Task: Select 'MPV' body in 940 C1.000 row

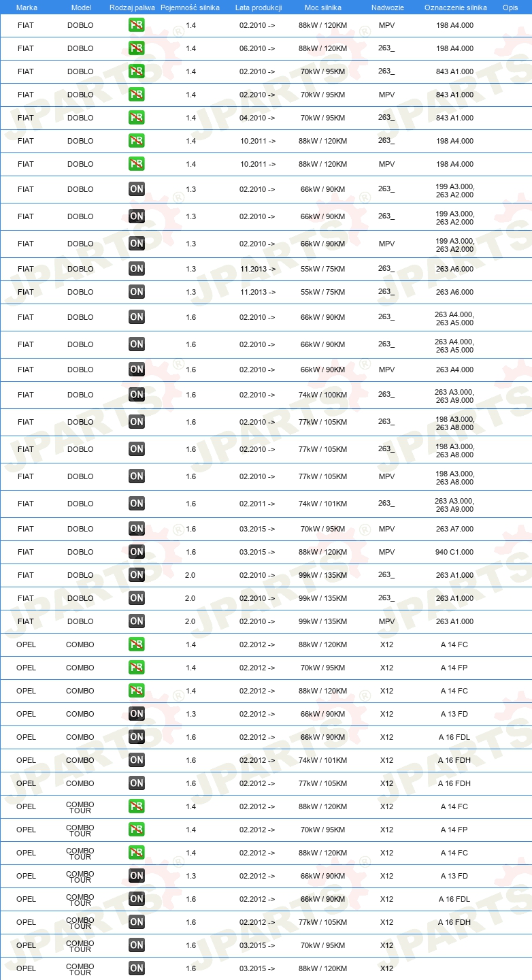Action: point(386,552)
